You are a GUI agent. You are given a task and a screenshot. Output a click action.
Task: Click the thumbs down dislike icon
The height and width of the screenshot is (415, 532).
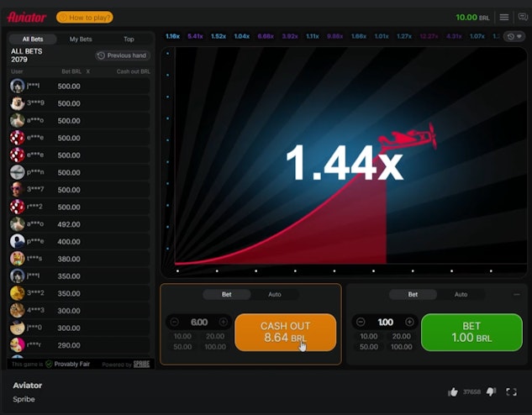(x=491, y=391)
